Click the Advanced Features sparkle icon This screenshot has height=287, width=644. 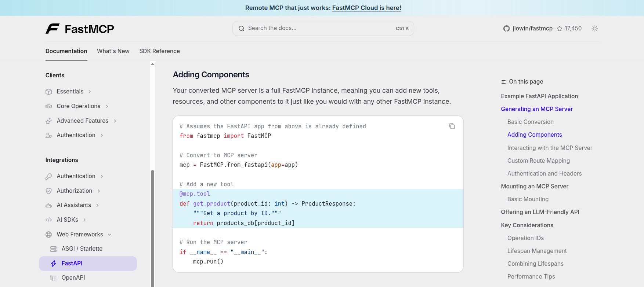[48, 121]
